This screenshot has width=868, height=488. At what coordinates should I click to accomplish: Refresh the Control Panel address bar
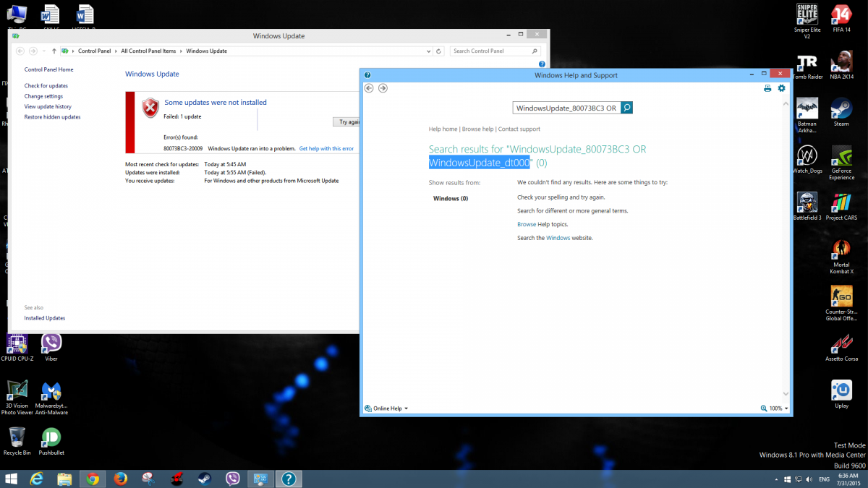point(438,51)
